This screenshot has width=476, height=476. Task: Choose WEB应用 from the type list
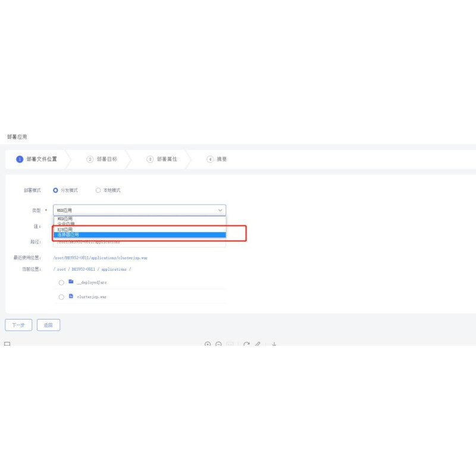(140, 218)
